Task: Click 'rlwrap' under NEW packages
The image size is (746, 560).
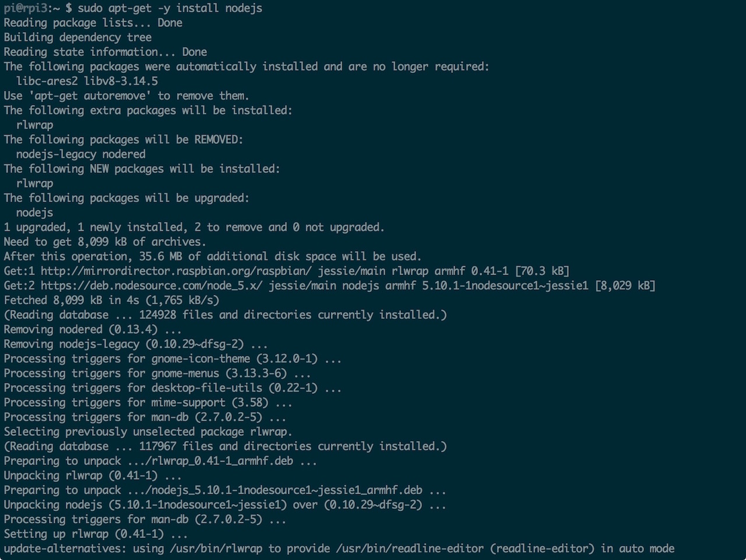Action: [x=35, y=184]
